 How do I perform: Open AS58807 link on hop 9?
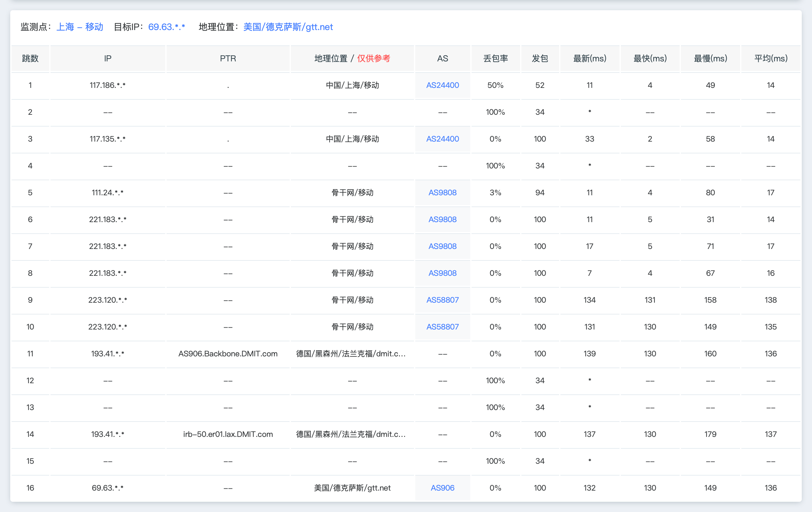(x=442, y=300)
